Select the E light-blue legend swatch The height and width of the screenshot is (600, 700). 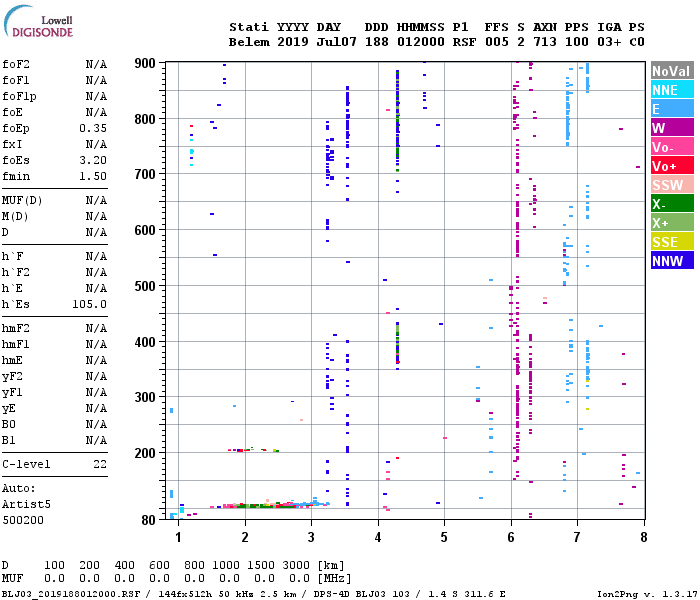(672, 109)
